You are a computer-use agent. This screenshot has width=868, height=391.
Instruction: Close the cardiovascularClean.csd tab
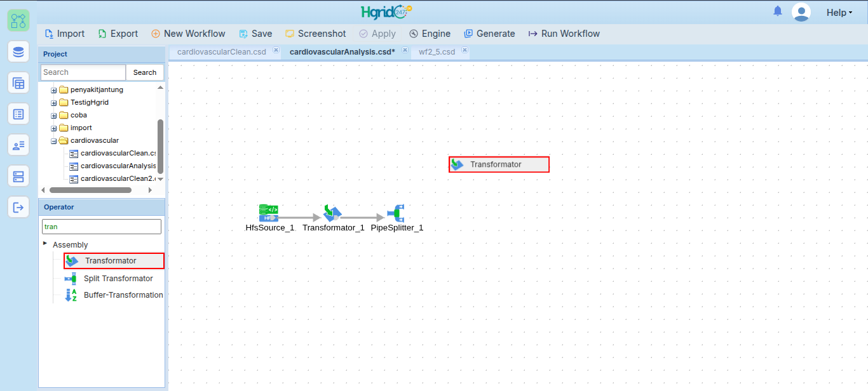click(x=276, y=50)
